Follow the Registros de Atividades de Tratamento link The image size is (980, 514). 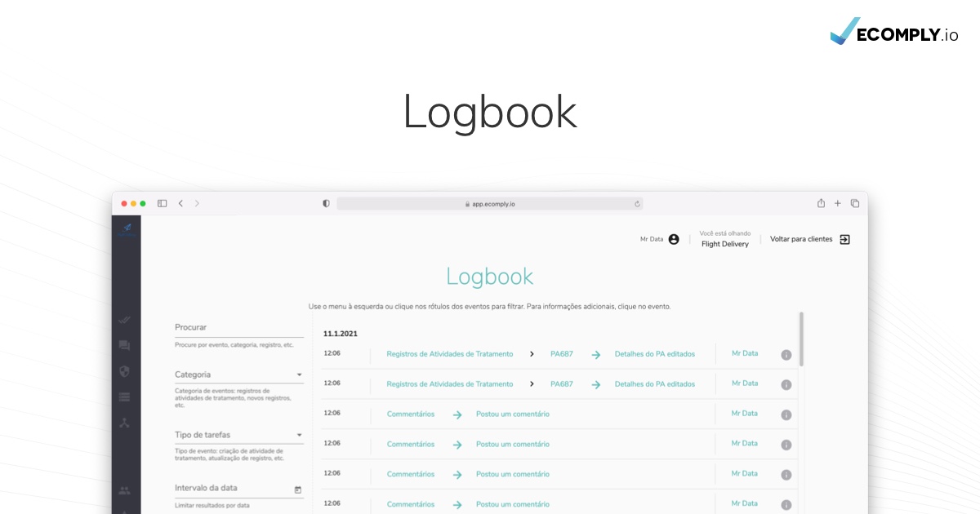(x=450, y=354)
